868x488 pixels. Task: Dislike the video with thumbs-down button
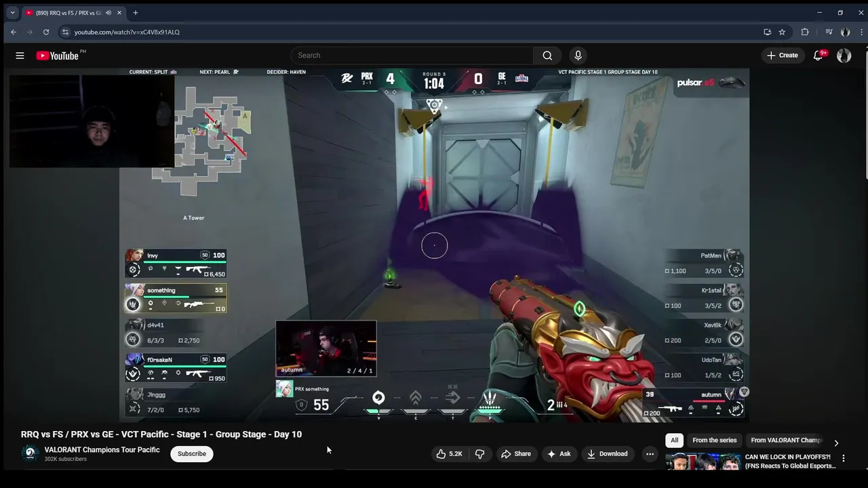pyautogui.click(x=479, y=454)
